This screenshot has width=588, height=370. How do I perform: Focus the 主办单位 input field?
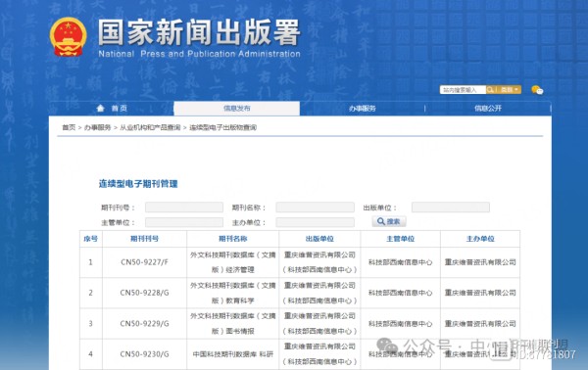[315, 222]
